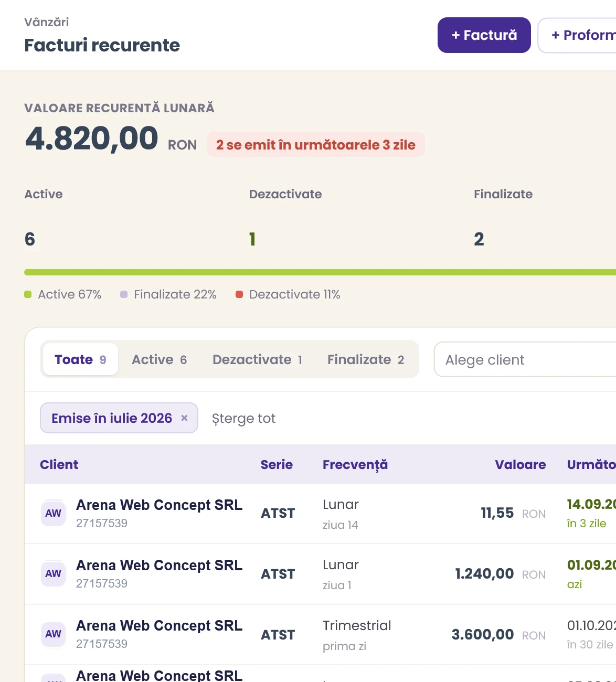Click Șterge tot link

point(243,418)
